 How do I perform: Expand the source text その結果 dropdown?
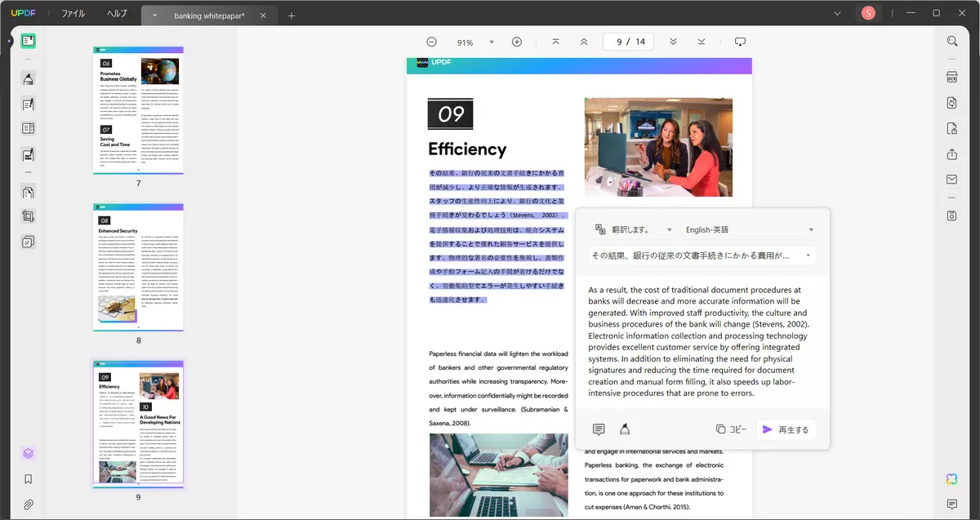coord(702,256)
